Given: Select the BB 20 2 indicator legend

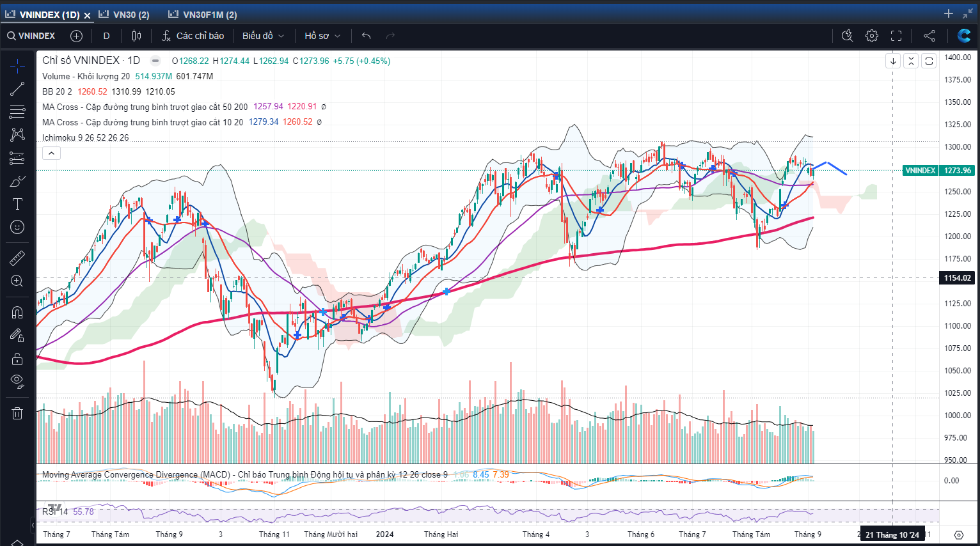Looking at the screenshot, I should (57, 91).
